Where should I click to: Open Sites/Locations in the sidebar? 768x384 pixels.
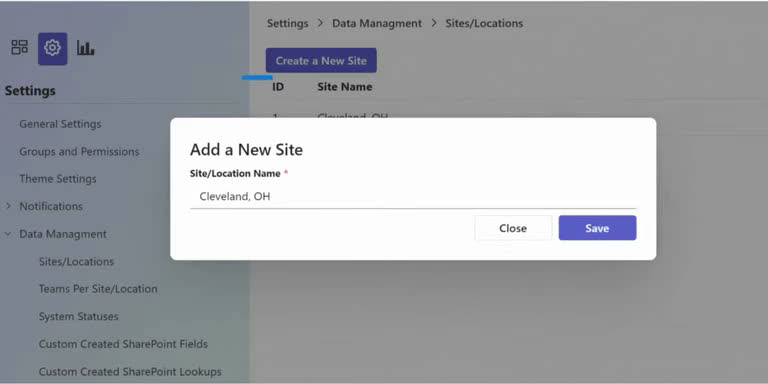(x=76, y=262)
